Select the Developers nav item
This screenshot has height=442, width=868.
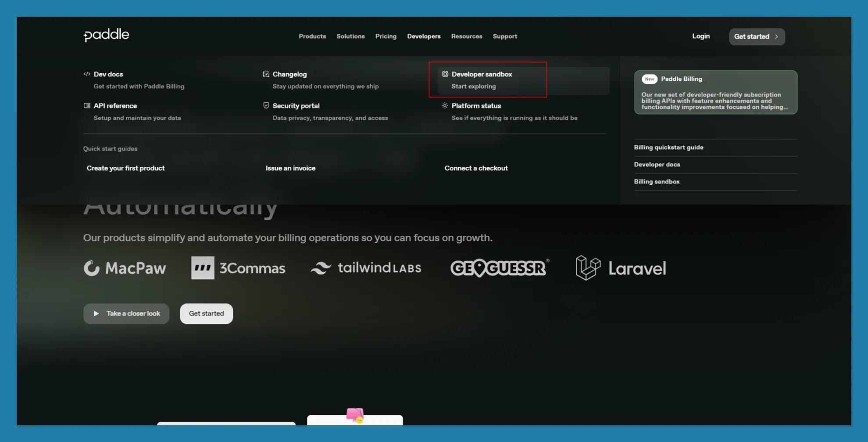424,36
